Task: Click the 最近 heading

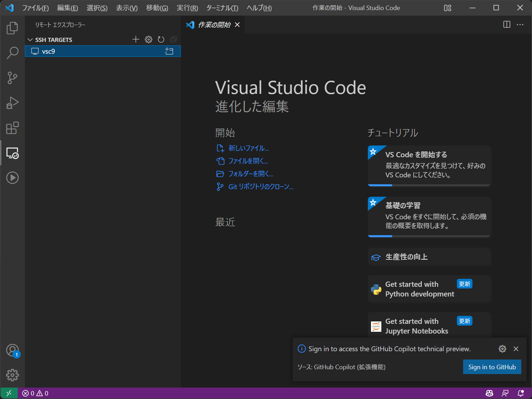Action: (x=225, y=222)
